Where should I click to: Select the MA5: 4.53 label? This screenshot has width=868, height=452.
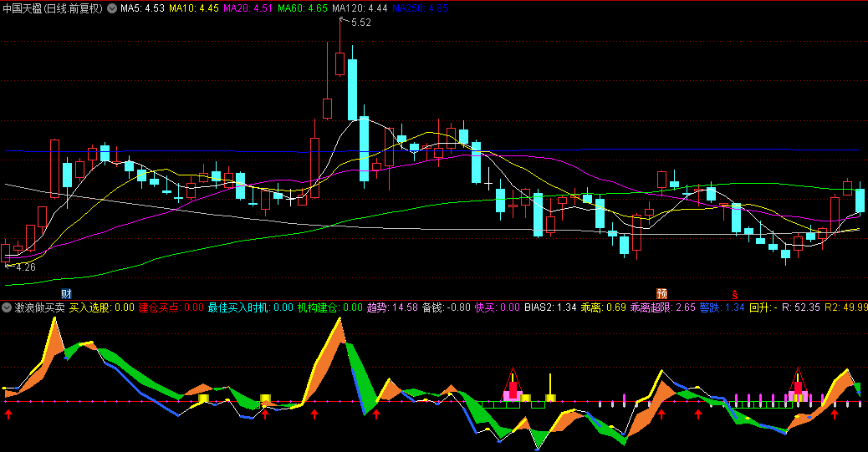[x=142, y=8]
